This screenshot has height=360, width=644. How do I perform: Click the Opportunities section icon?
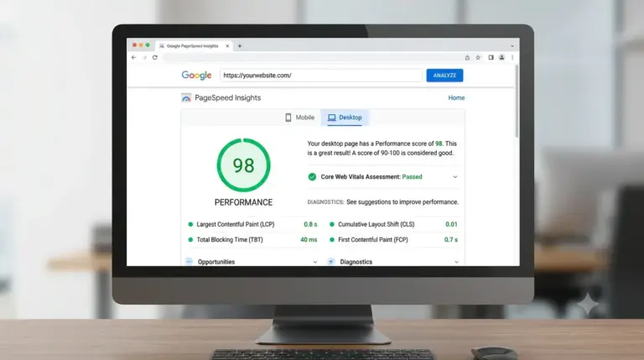[x=189, y=261]
